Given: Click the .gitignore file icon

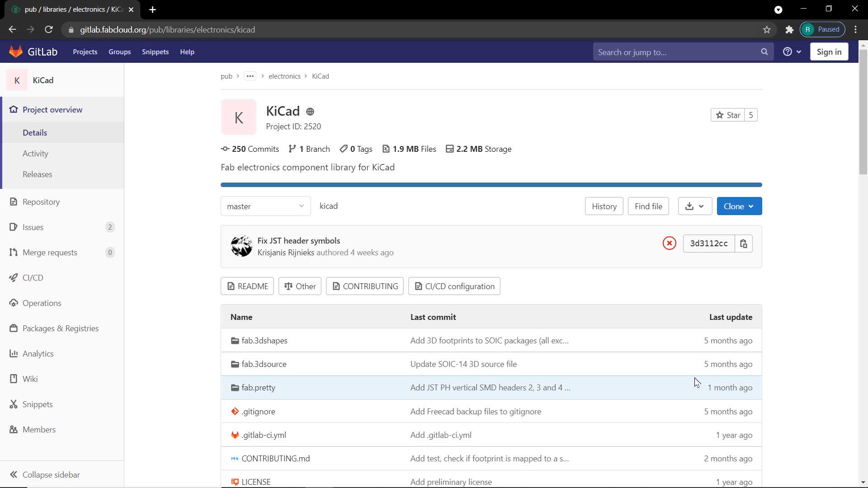Looking at the screenshot, I should [235, 412].
